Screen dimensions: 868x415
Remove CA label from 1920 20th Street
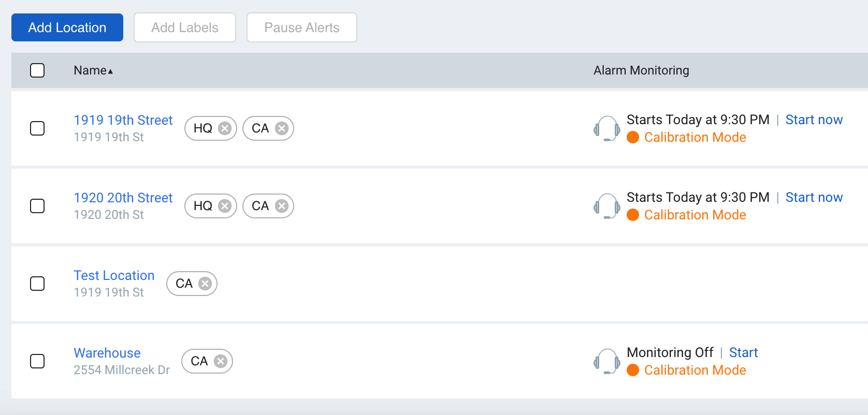pyautogui.click(x=281, y=206)
